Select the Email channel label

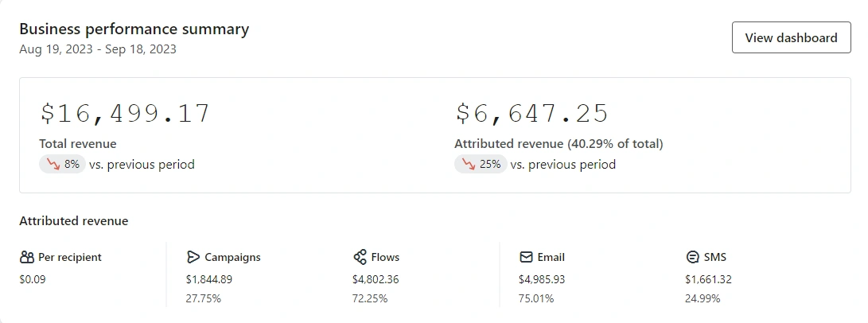pos(551,257)
